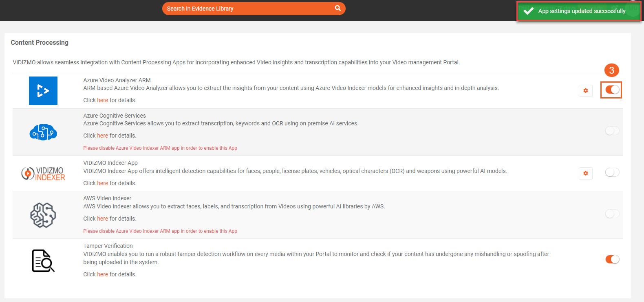Open settings gear for Azure Video Analyzer ARM
644x302 pixels.
[x=586, y=91]
